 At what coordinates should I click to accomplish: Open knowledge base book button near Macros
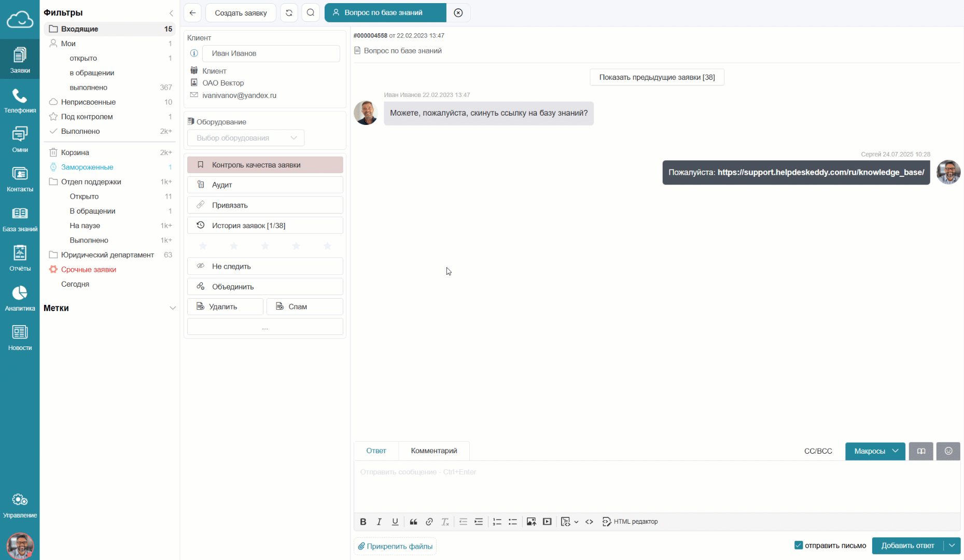coord(921,451)
